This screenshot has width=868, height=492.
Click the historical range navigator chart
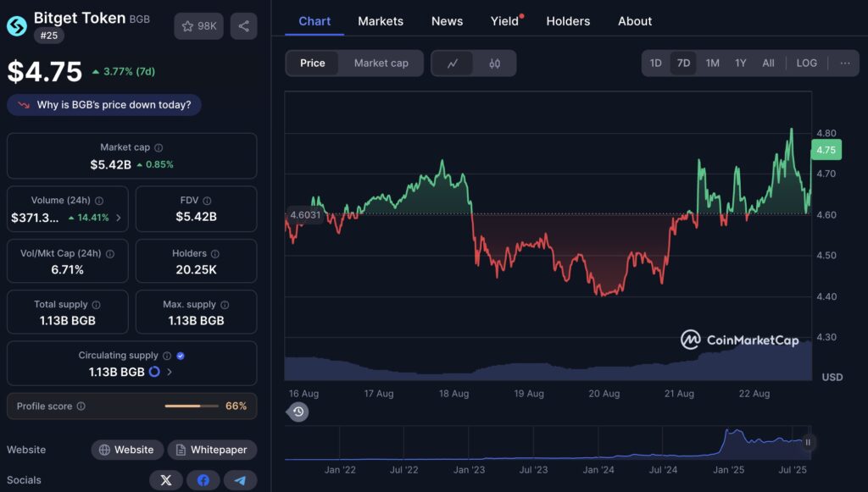click(x=548, y=442)
